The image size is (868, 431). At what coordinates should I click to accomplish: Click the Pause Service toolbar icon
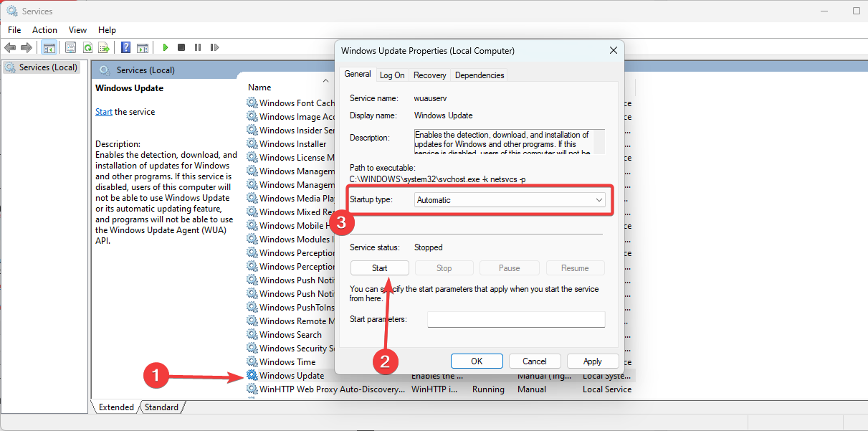[x=198, y=47]
